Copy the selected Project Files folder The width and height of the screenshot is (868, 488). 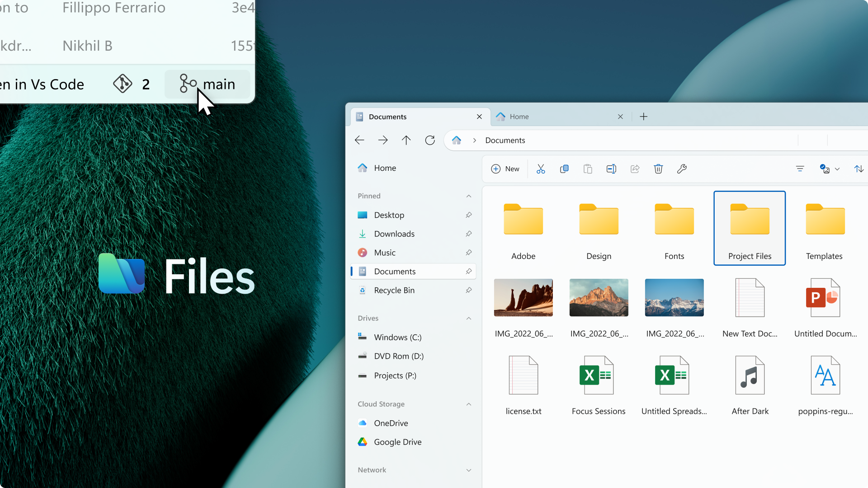click(564, 169)
